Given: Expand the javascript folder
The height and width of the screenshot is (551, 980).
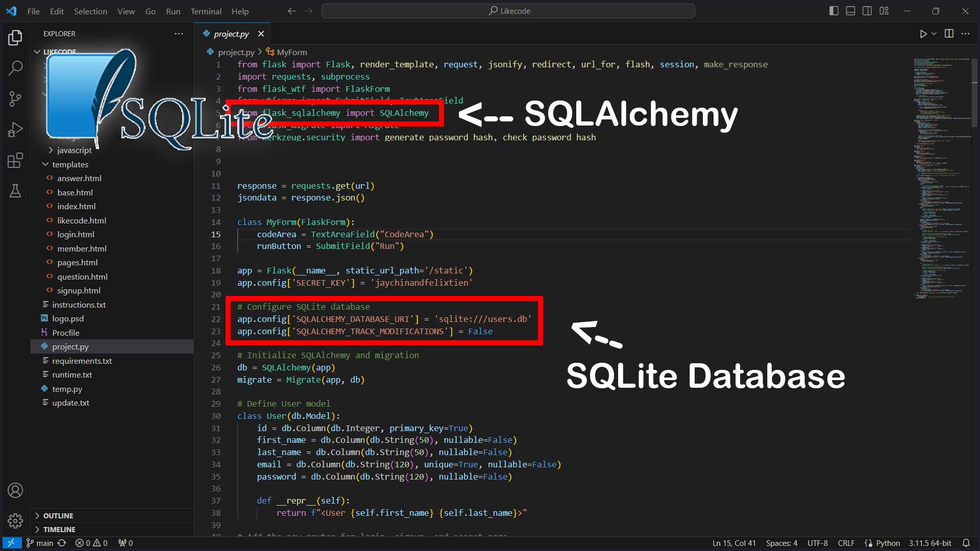Looking at the screenshot, I should [x=74, y=150].
